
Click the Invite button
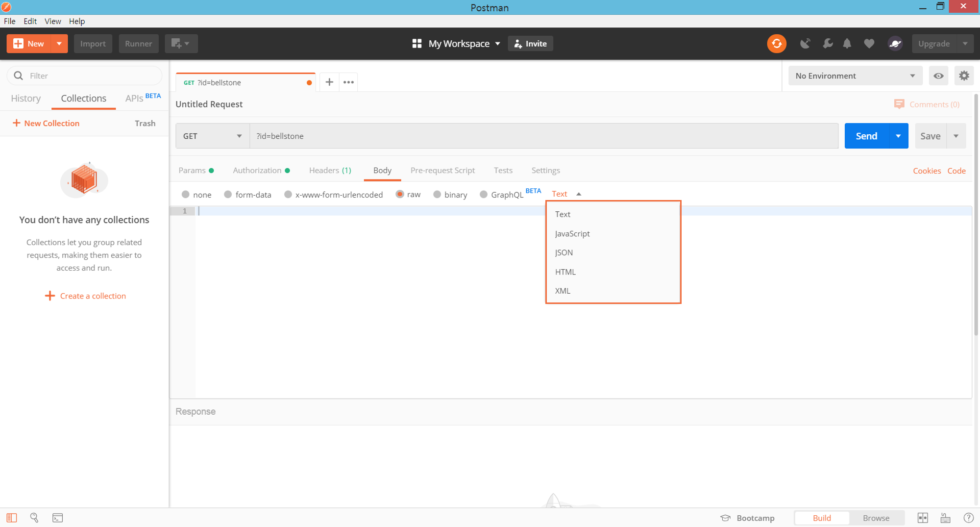[x=531, y=44]
